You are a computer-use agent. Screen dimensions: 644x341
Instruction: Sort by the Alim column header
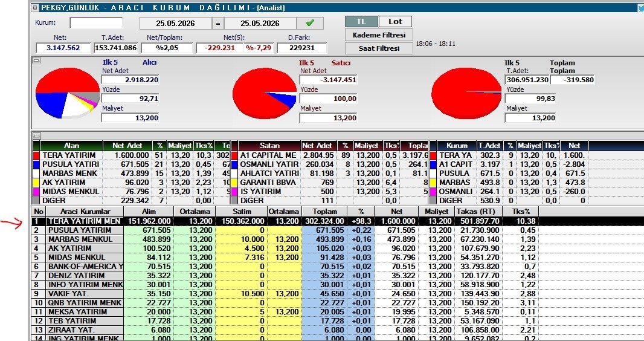click(x=148, y=212)
